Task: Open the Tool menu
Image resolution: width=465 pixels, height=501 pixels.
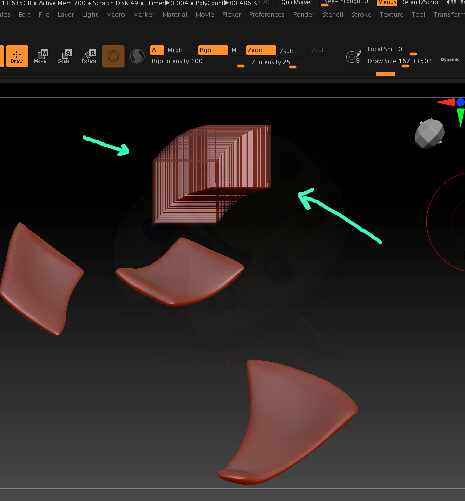Action: coord(418,15)
